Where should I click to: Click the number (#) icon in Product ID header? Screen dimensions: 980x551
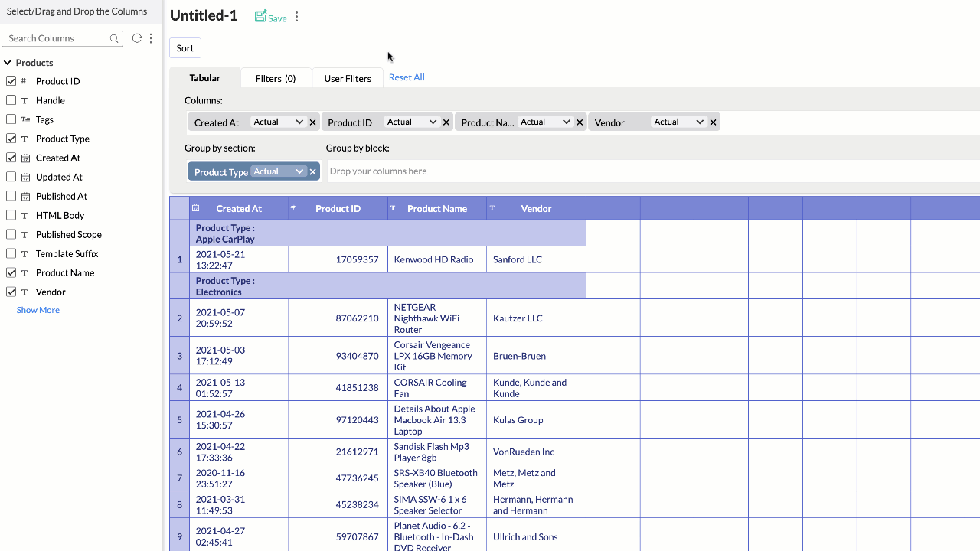click(x=292, y=207)
